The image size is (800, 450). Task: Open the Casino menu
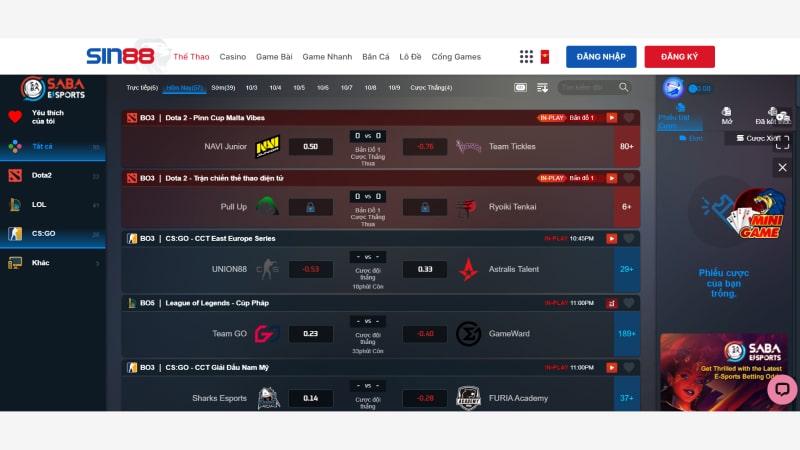(233, 57)
